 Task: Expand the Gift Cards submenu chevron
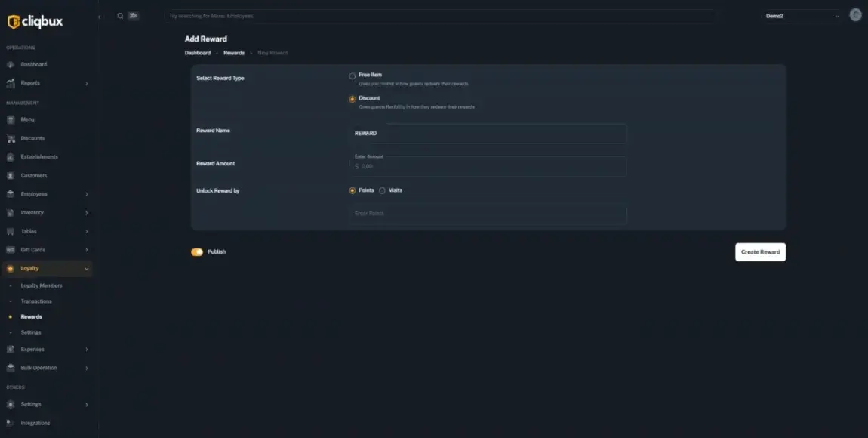(x=86, y=250)
